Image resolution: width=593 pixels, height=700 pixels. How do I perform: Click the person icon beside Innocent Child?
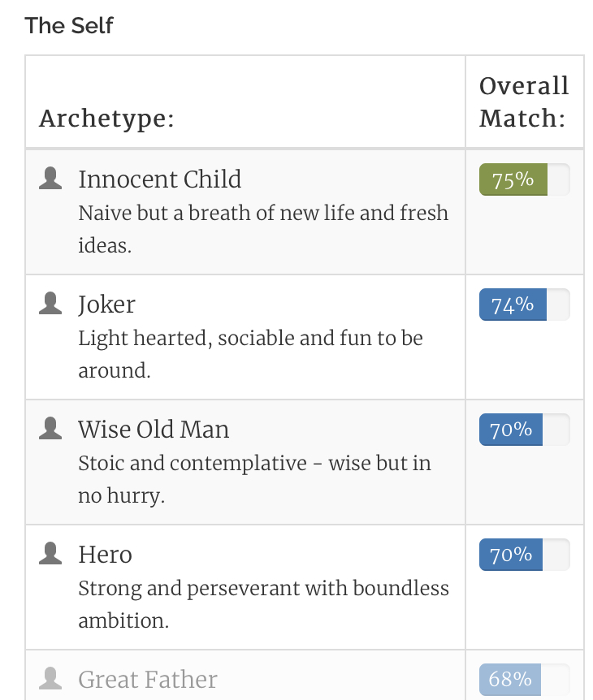(50, 178)
